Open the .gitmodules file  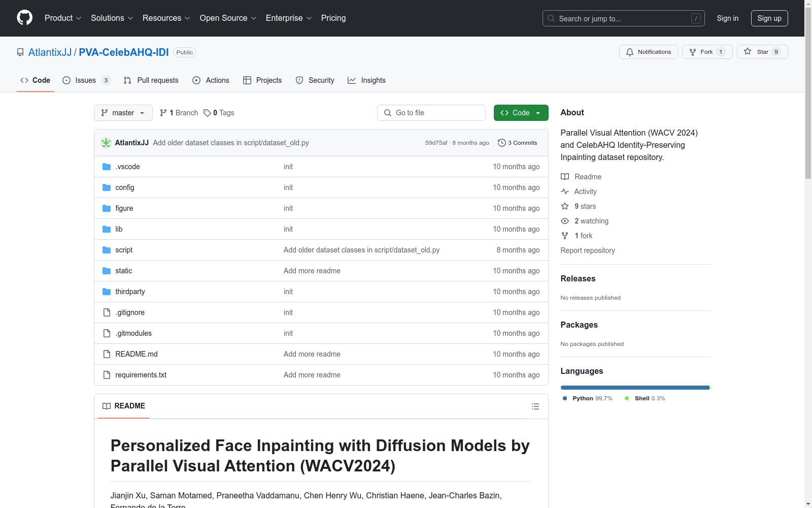pos(133,333)
